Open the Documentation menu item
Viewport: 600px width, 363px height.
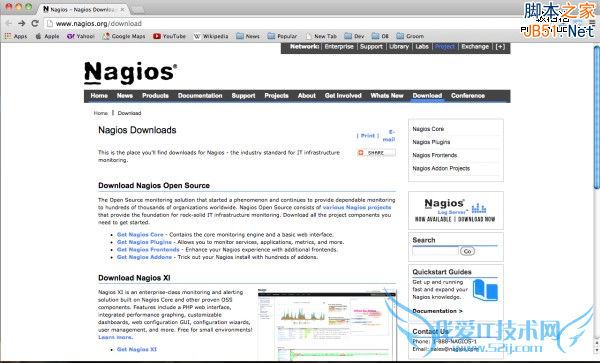click(x=200, y=96)
